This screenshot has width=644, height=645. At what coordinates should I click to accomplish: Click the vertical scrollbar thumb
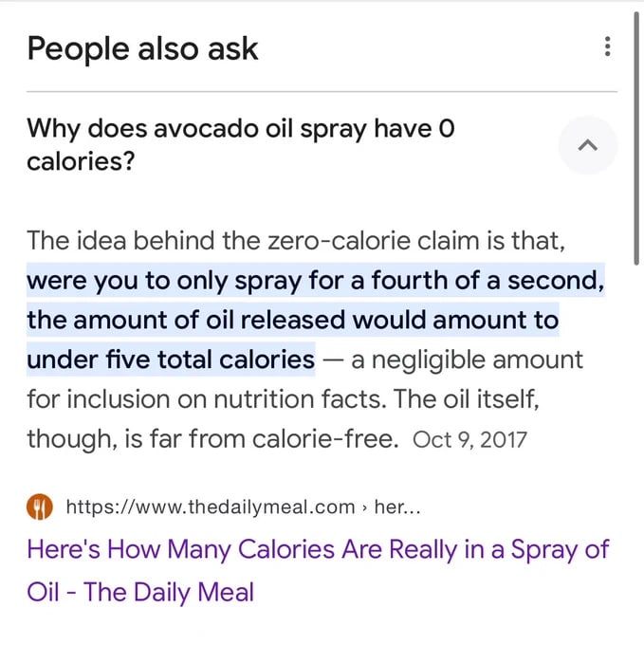636,133
